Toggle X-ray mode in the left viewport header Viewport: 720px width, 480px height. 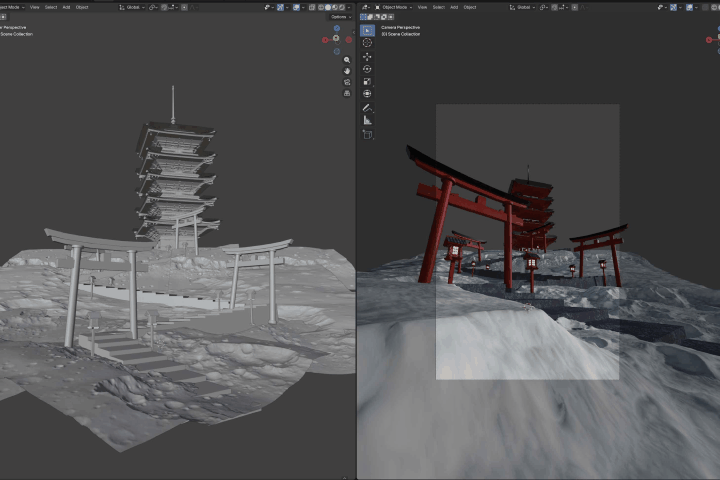(x=312, y=7)
